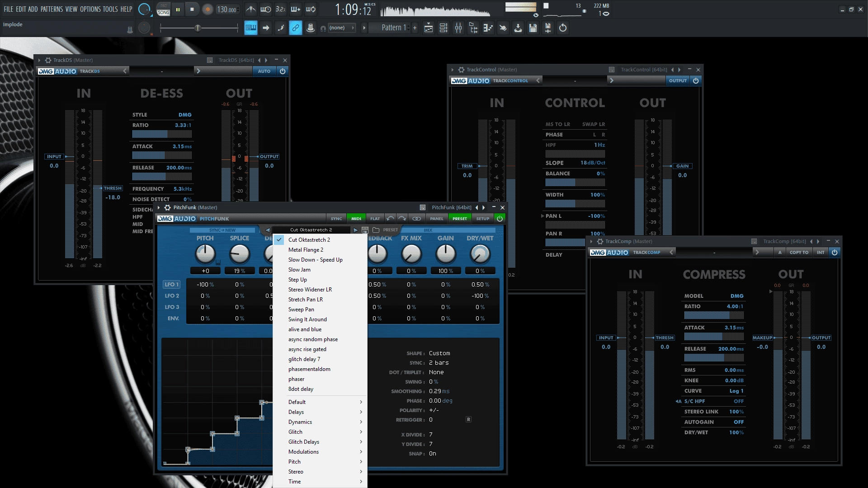Viewport: 868px width, 488px height.
Task: Pause playback with the pause button
Action: [x=178, y=9]
